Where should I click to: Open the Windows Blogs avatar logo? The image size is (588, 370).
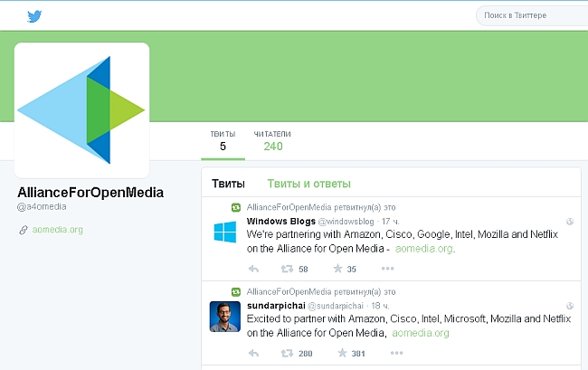tap(225, 232)
